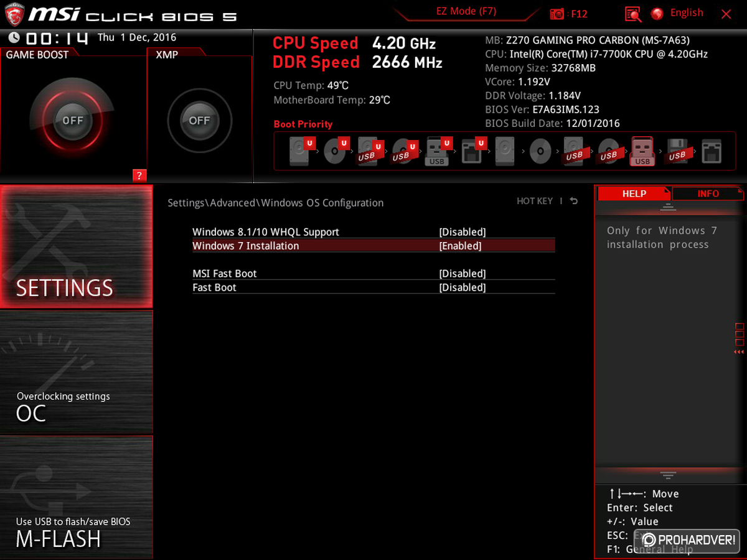747x560 pixels.
Task: Switch to EZ Mode (F7)
Action: (x=466, y=12)
